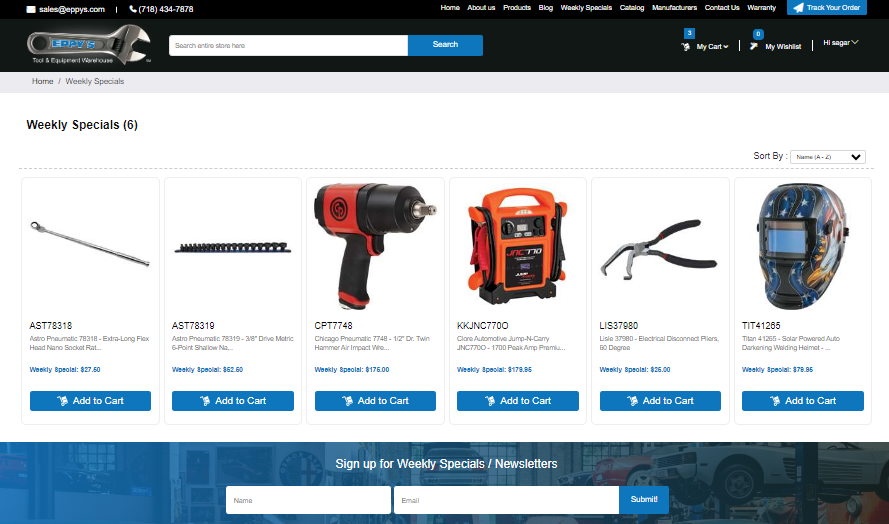Open the Blog page
The width and height of the screenshot is (889, 524).
tap(545, 7)
